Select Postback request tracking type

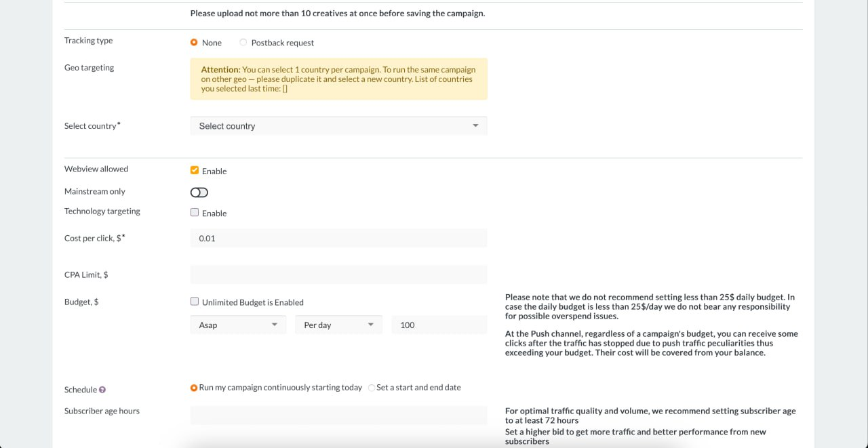pos(243,43)
